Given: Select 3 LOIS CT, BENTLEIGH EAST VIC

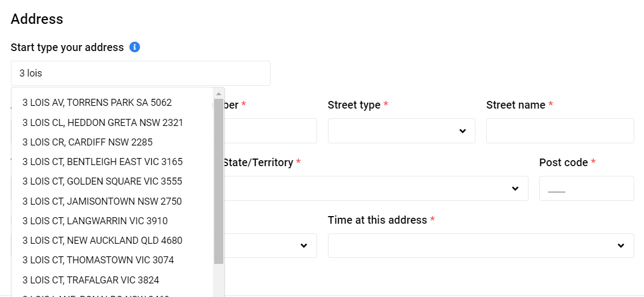Looking at the screenshot, I should click(x=102, y=162).
